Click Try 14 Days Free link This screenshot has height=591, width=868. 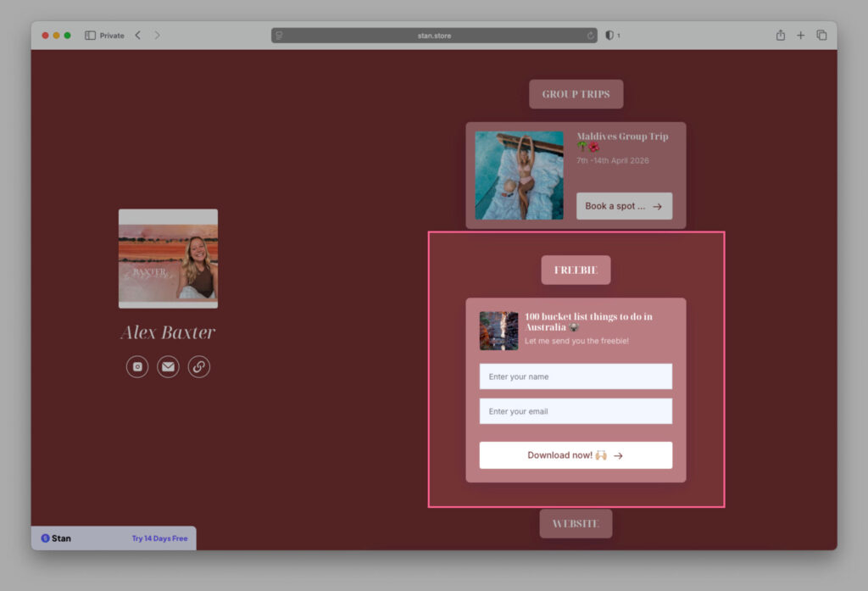159,538
